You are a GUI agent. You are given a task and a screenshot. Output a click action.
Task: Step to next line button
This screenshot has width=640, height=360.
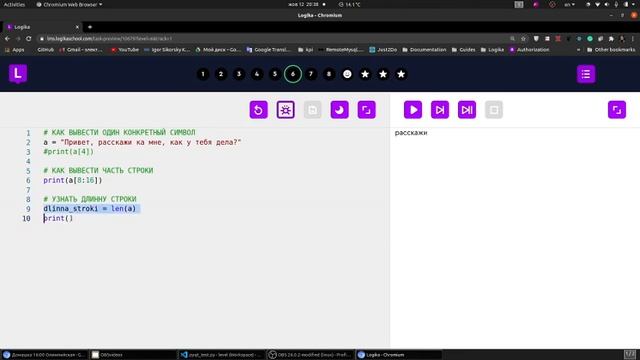(x=440, y=110)
